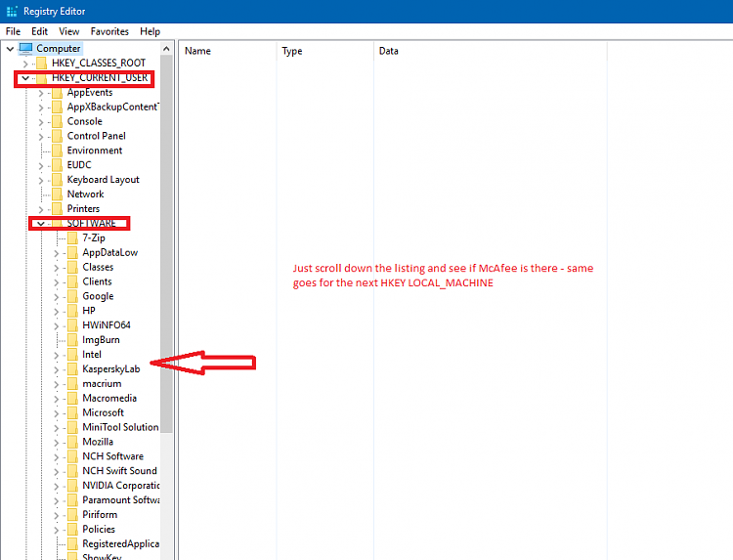Click the tree pane vertical scrollbar thumb

166,243
